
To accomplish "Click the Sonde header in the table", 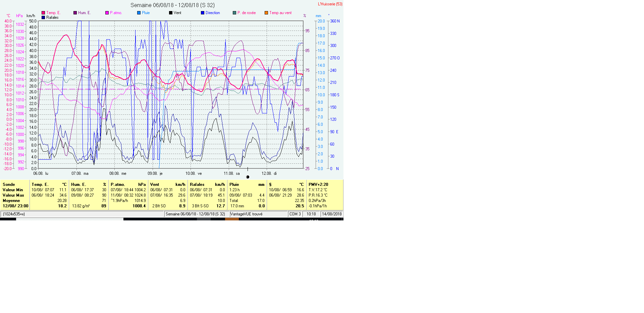I will click(x=9, y=185).
